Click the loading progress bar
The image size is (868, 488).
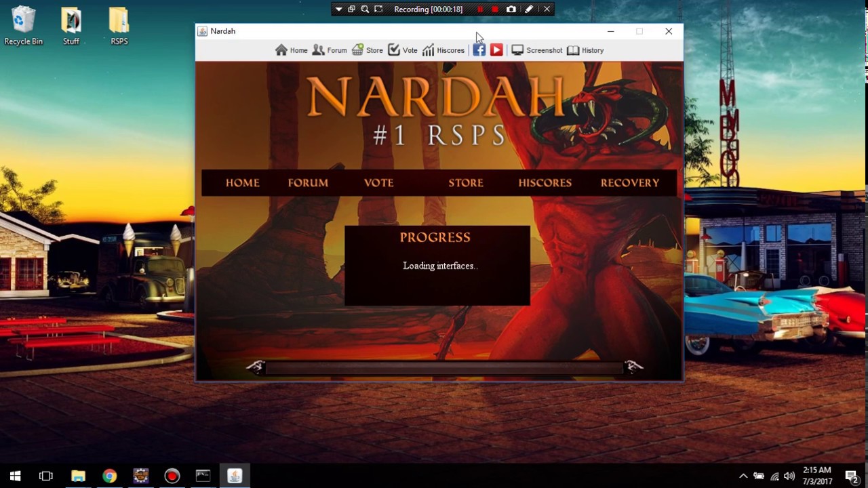pos(444,367)
